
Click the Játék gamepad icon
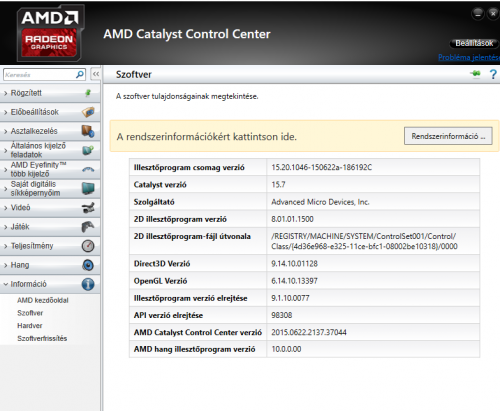coord(88,227)
